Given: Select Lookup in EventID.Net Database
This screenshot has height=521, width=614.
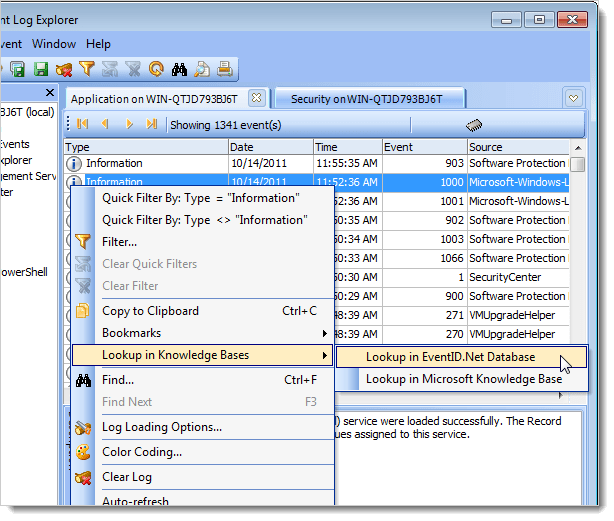Looking at the screenshot, I should tap(450, 356).
